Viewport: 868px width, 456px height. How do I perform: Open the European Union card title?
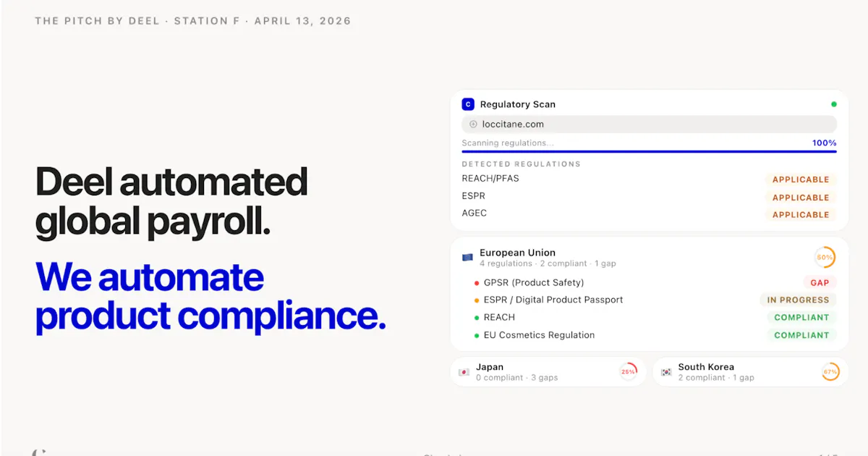coord(517,253)
